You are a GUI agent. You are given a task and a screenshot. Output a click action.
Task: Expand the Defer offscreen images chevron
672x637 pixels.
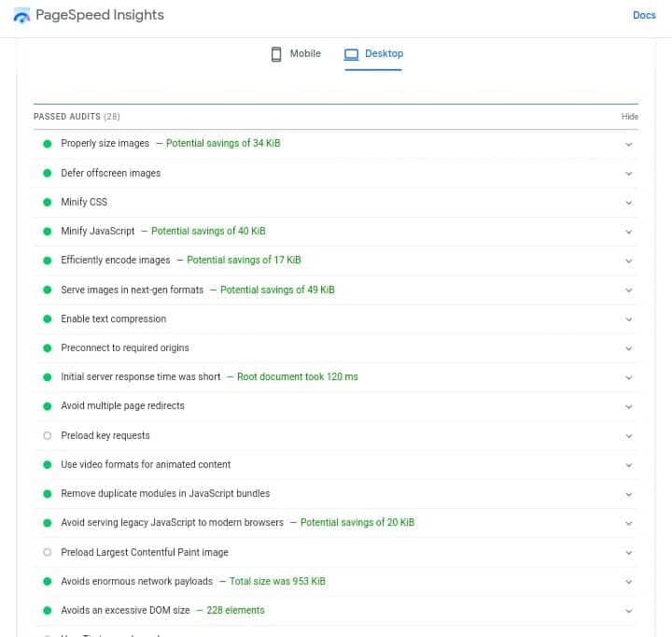click(x=628, y=174)
